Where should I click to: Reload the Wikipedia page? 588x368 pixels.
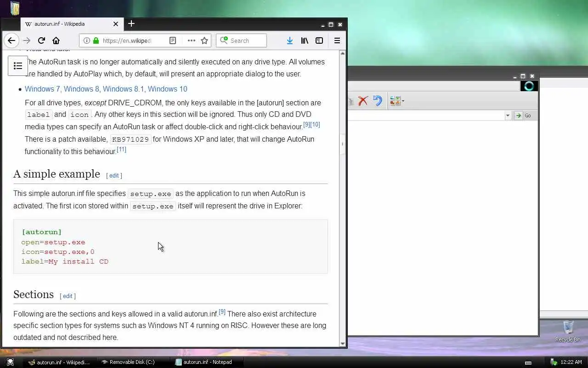click(x=41, y=40)
